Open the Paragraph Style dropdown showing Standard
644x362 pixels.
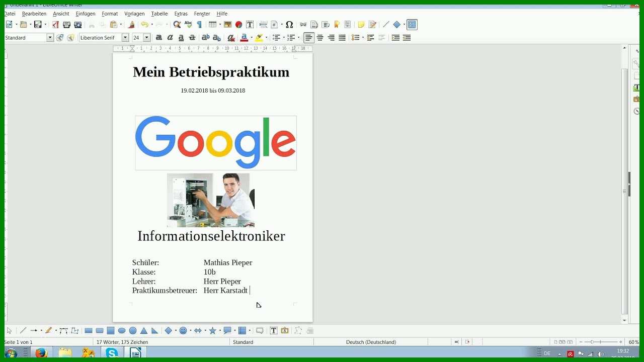tap(50, 38)
